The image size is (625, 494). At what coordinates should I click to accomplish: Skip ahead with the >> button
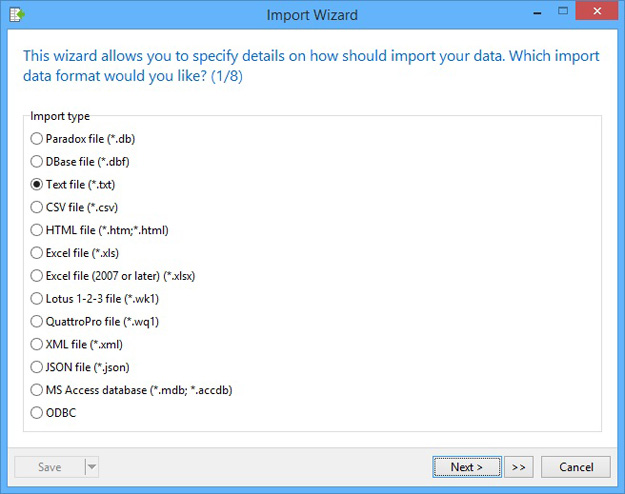coord(519,467)
